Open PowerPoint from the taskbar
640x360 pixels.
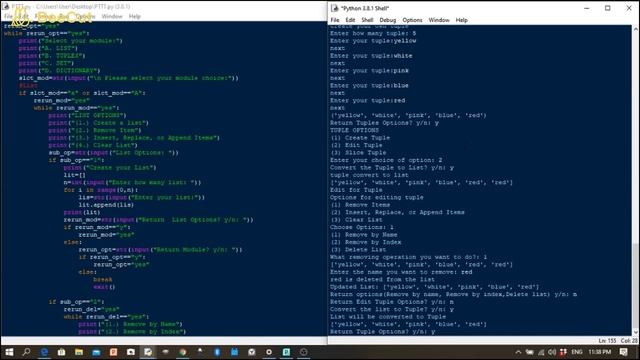point(113,352)
